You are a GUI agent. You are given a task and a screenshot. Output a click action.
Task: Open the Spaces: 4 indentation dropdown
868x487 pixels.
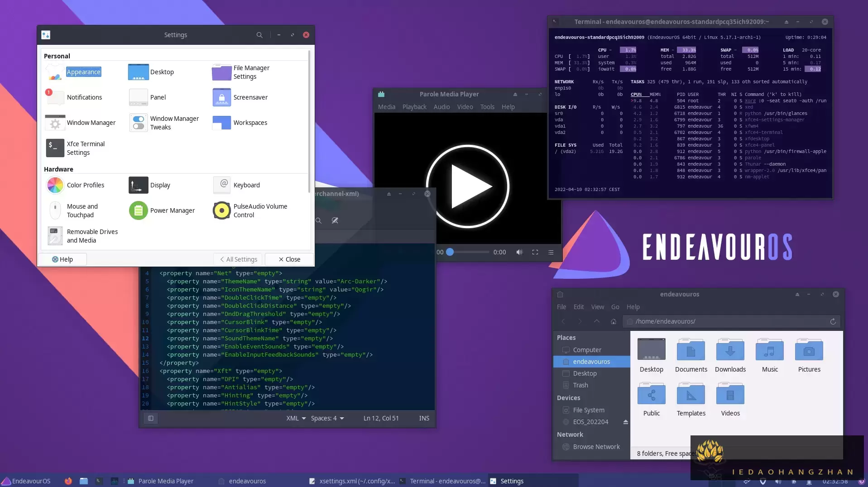coord(327,418)
